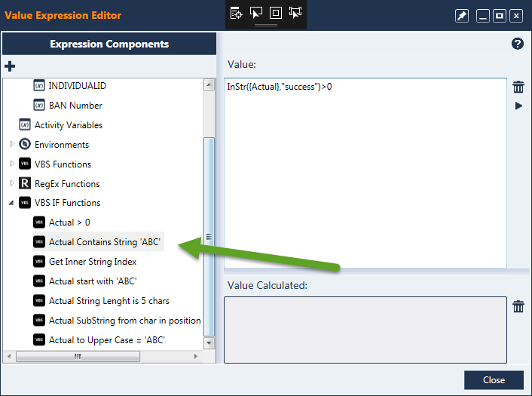
Task: Click the Expression Components header
Action: click(x=109, y=44)
